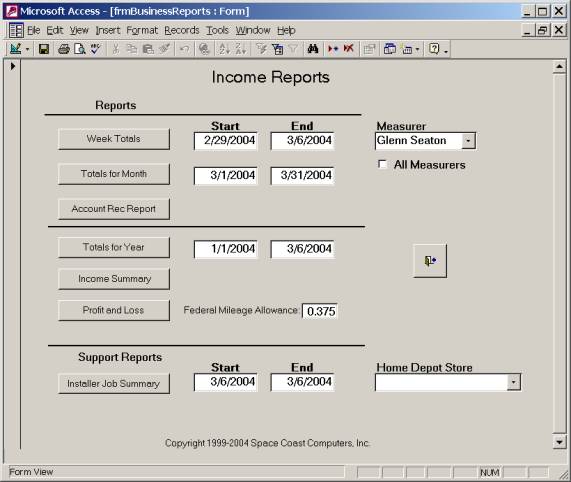Click the Delete Record toolbar icon
The width and height of the screenshot is (571, 482).
[x=348, y=49]
